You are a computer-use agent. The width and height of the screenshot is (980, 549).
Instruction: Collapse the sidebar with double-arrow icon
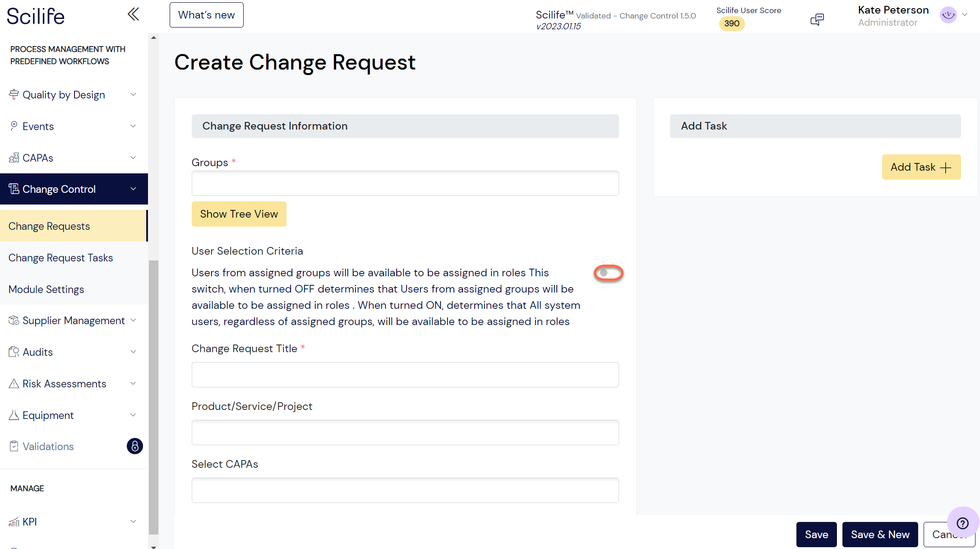(133, 14)
